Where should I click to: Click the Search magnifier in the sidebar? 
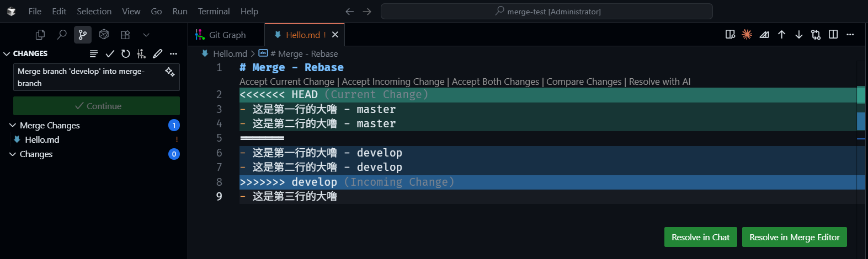pos(62,35)
